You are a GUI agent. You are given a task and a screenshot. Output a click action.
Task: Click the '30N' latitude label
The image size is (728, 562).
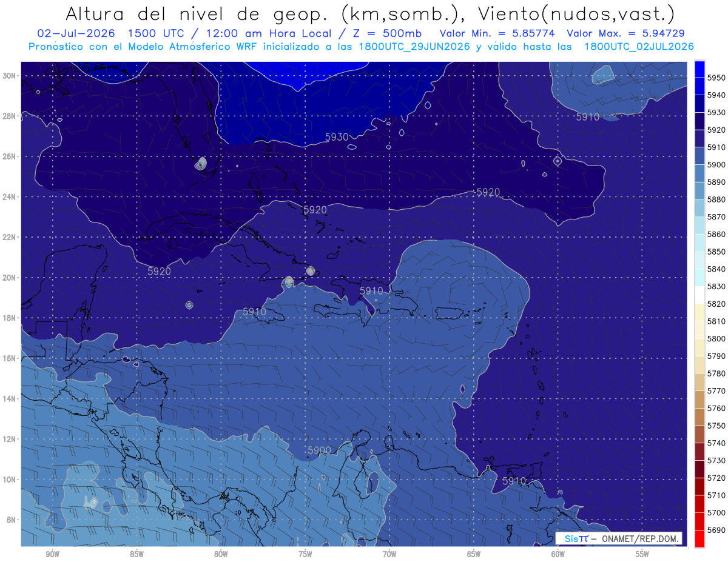point(10,76)
